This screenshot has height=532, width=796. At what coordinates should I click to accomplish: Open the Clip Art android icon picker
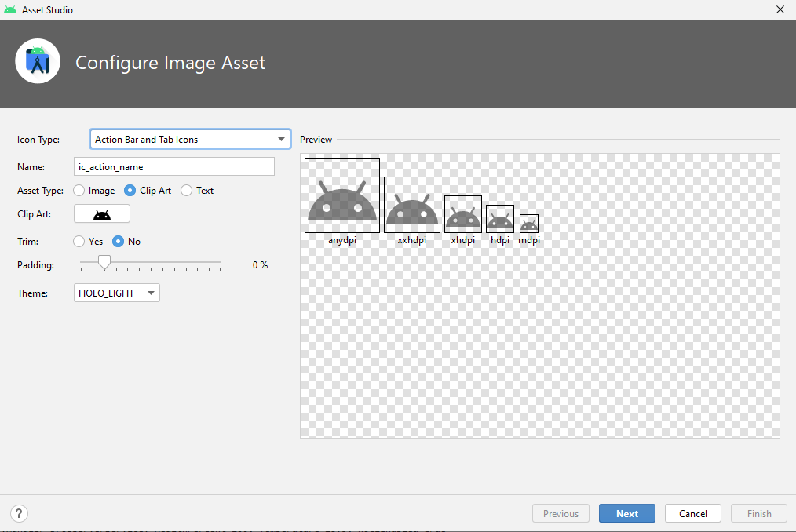pos(101,213)
